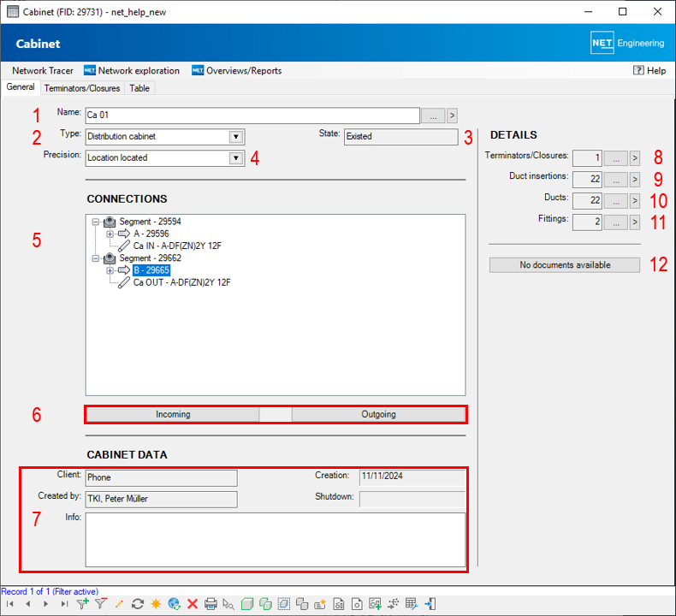The image size is (676, 616).
Task: Click the globe update icon
Action: click(175, 604)
